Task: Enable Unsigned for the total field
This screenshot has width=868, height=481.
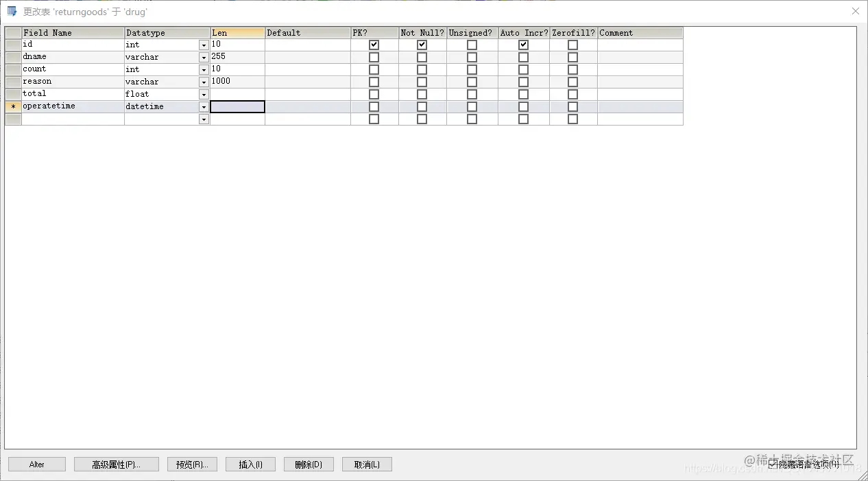Action: (472, 94)
